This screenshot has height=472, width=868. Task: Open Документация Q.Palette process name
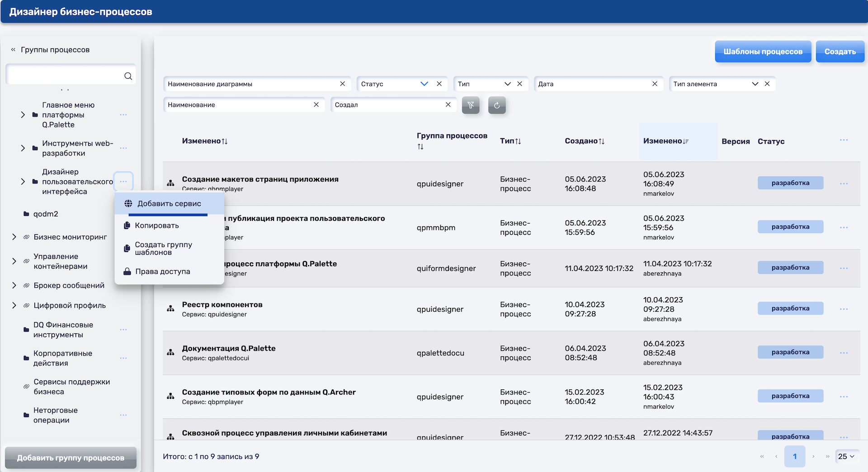[229, 348]
